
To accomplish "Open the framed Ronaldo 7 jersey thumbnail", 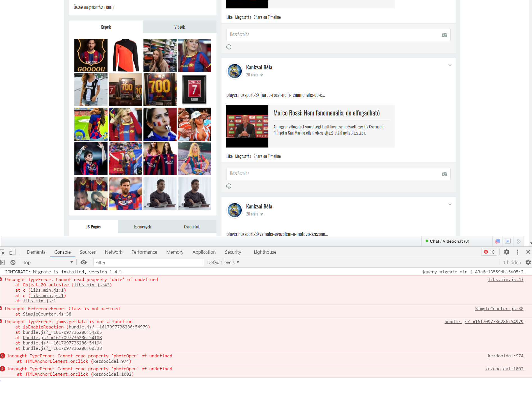I will click(194, 90).
